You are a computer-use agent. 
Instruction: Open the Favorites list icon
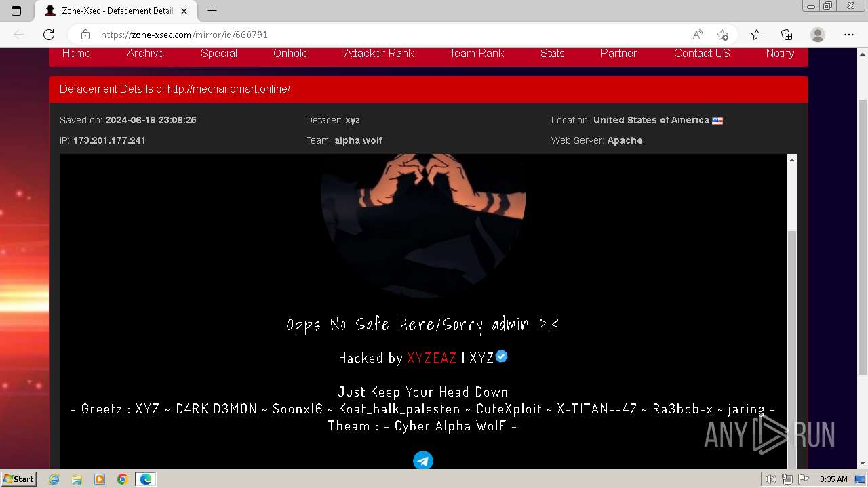pos(757,35)
